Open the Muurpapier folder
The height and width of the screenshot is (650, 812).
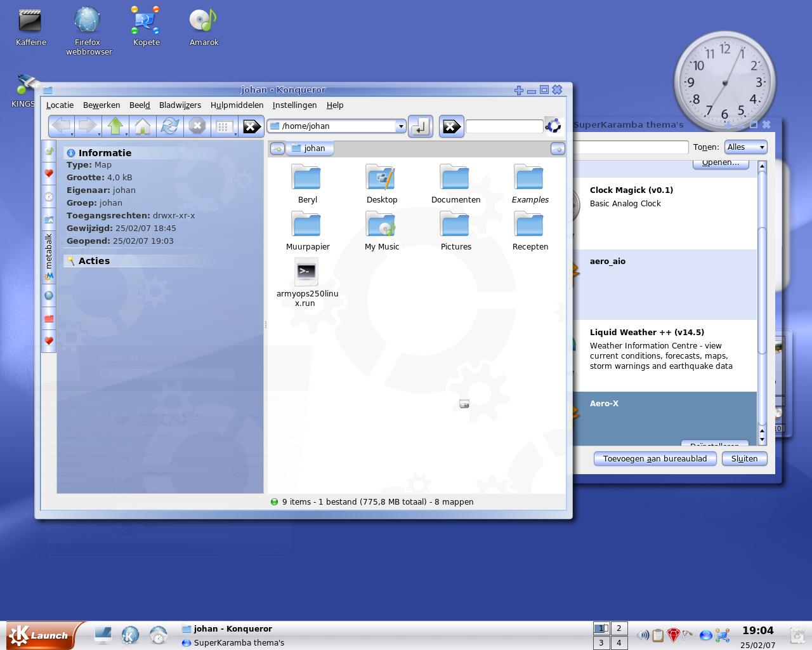(307, 230)
